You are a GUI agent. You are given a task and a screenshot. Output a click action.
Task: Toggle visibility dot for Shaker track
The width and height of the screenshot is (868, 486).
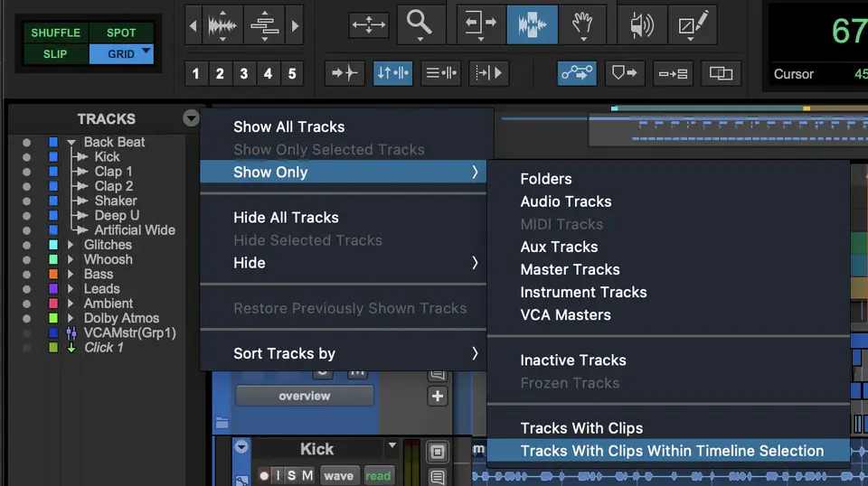pyautogui.click(x=26, y=201)
